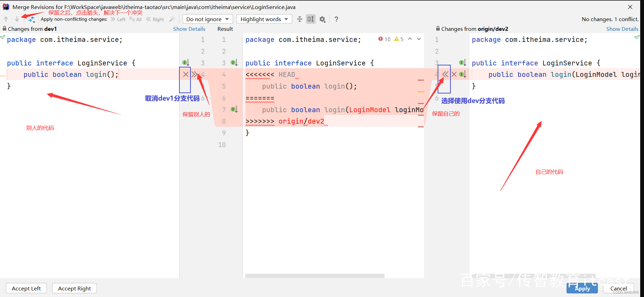Image resolution: width=644 pixels, height=297 pixels.
Task: Apply non-conflicting changes from Left
Action: (118, 19)
